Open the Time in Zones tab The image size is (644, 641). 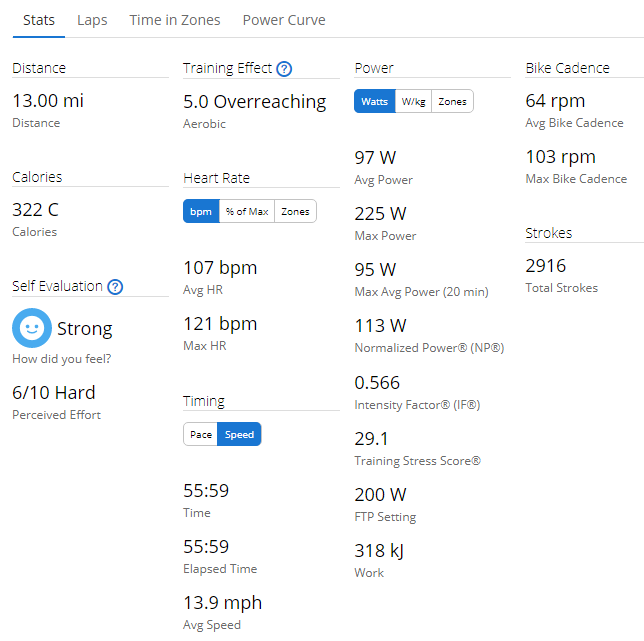click(x=175, y=20)
